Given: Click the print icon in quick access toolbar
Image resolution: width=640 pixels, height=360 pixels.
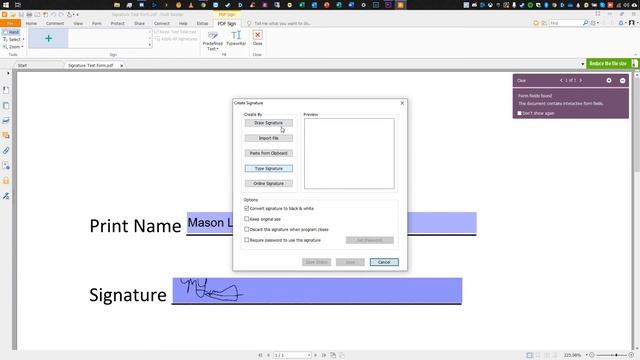Looking at the screenshot, I should (x=29, y=15).
